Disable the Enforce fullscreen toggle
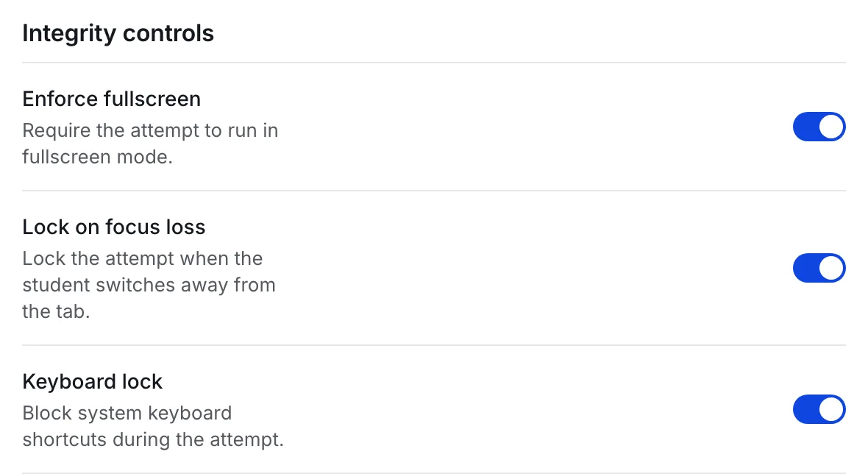This screenshot has width=868, height=474. (x=819, y=127)
